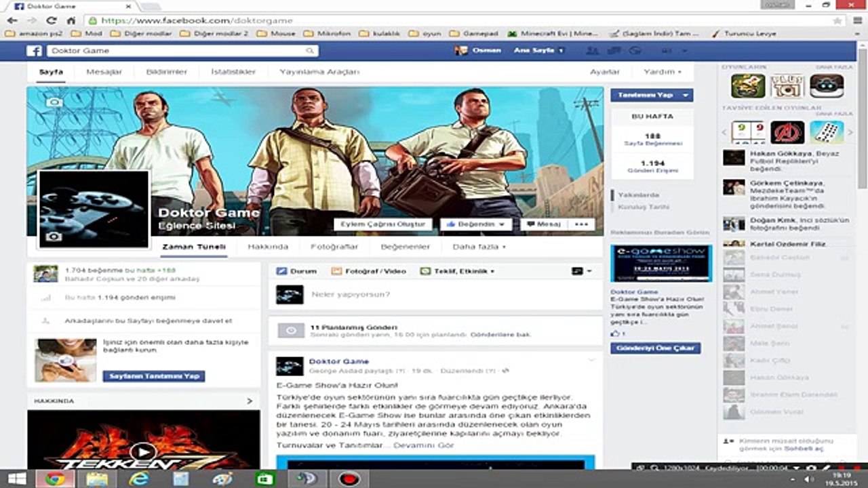Expand the Daha fazla tab dropdown

pyautogui.click(x=479, y=247)
